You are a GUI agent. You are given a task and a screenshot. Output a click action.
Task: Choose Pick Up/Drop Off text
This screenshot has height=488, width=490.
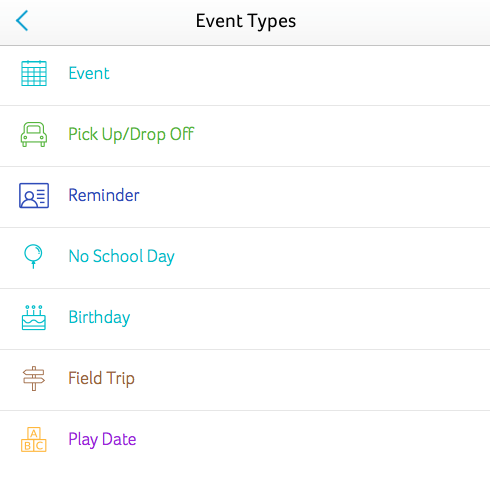[x=131, y=134]
